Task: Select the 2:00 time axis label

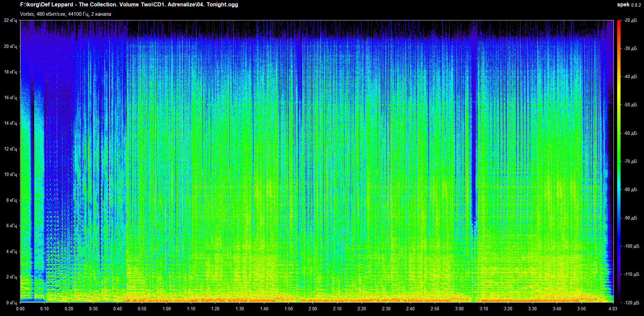Action: [x=313, y=309]
